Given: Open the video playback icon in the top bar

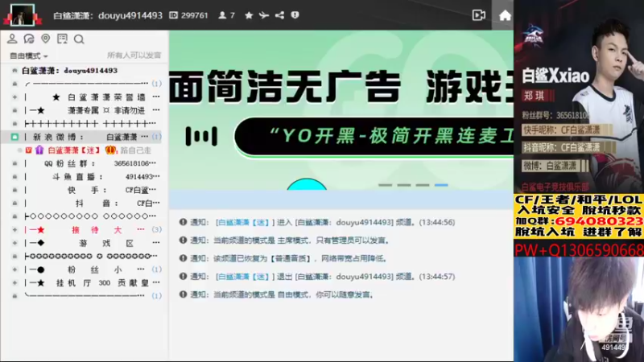Looking at the screenshot, I should 478,15.
